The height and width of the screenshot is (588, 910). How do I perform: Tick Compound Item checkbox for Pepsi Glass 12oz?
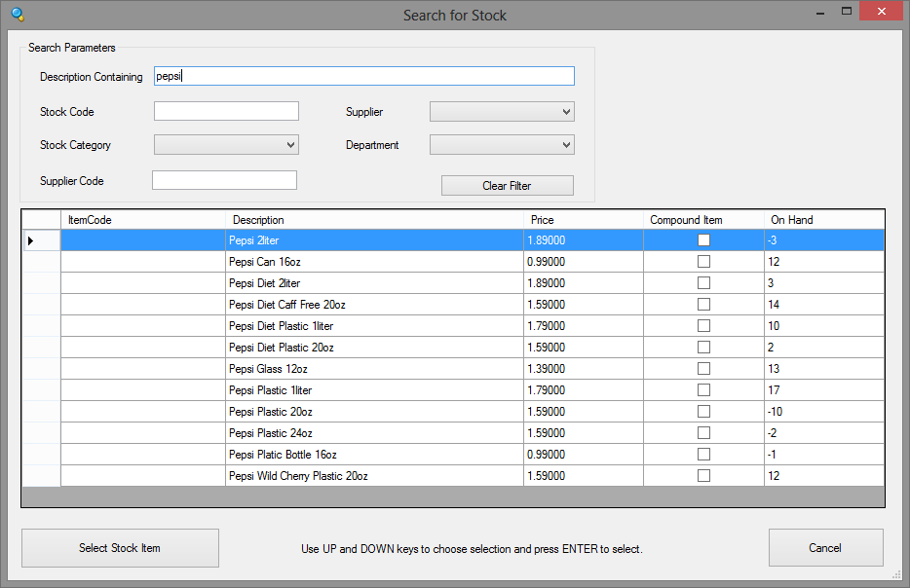pyautogui.click(x=703, y=369)
